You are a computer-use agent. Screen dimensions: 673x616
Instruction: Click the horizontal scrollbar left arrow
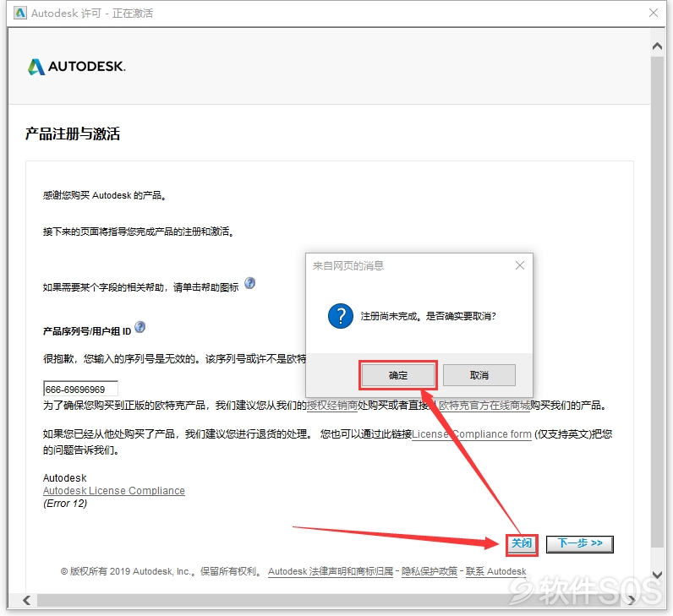[x=26, y=600]
